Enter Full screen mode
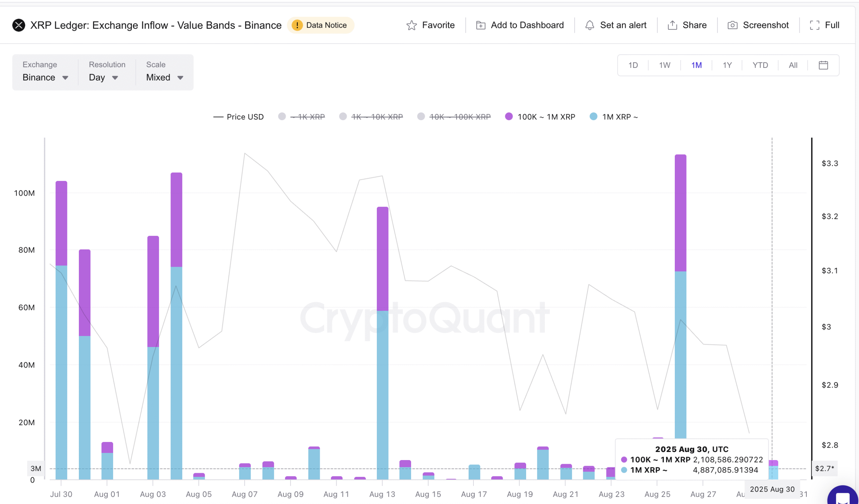This screenshot has height=504, width=859. pos(825,25)
